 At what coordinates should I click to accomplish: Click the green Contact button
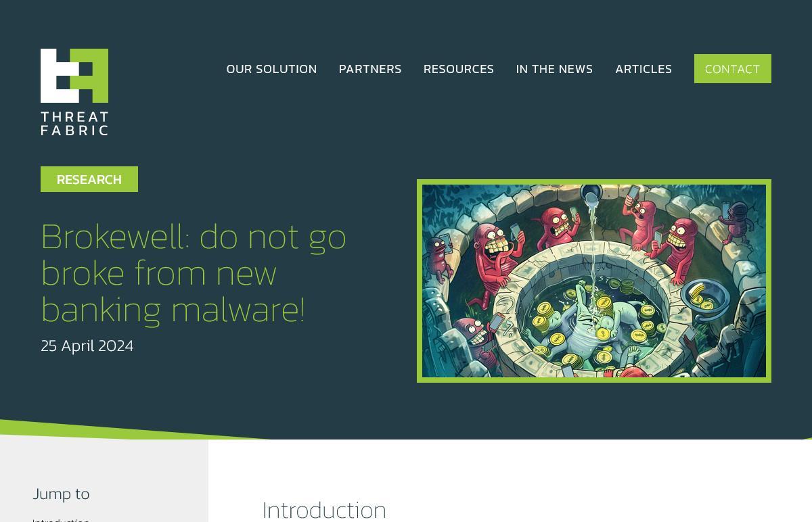tap(732, 69)
